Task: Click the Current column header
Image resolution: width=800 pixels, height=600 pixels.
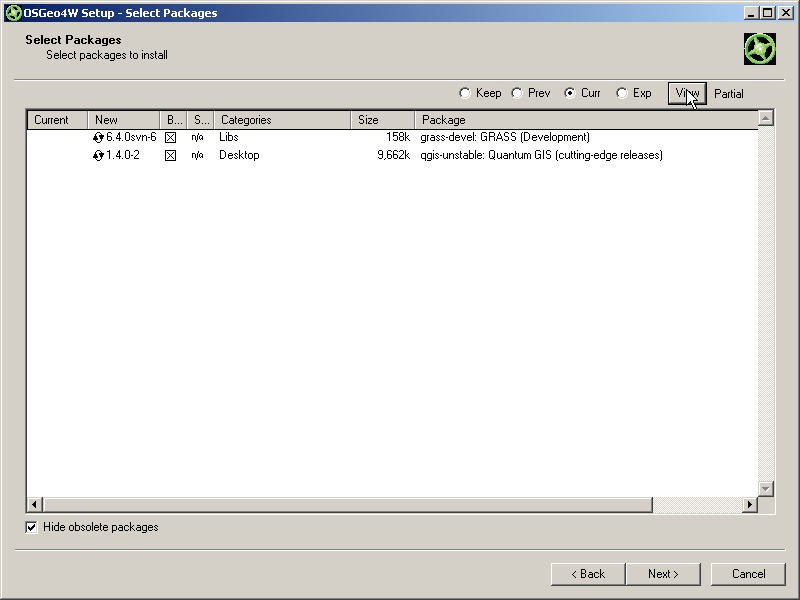Action: 57,120
